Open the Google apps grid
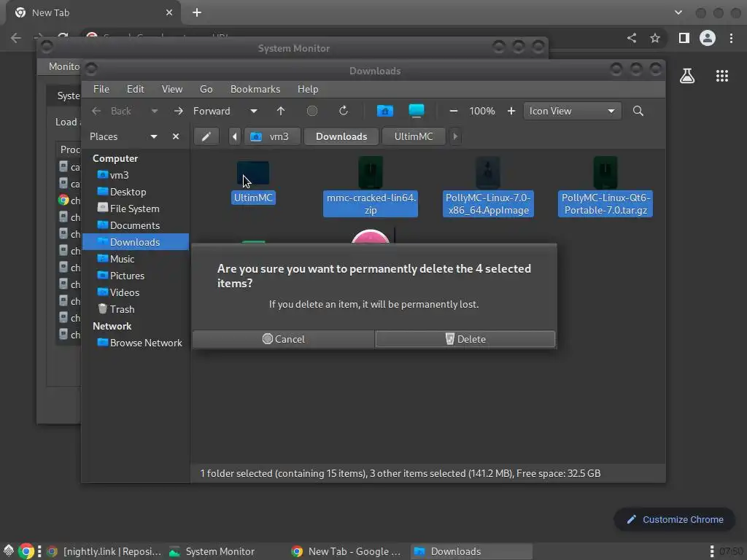This screenshot has width=747, height=560. 722,76
